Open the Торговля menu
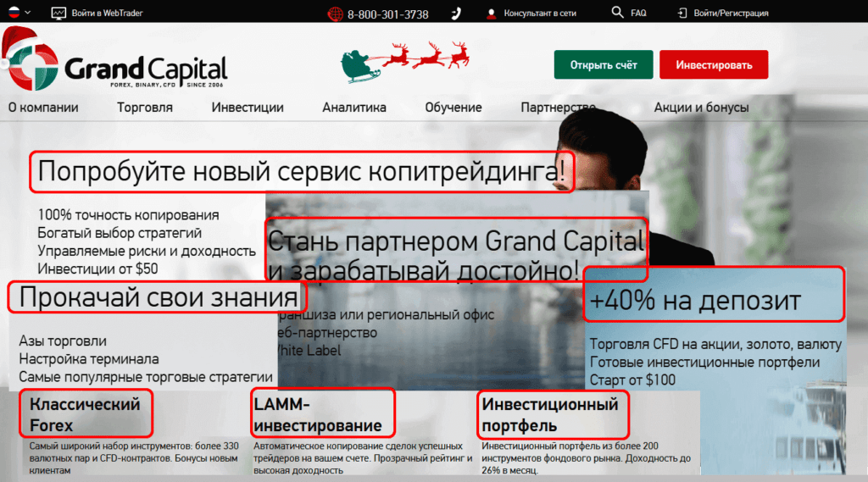Screen dimensions: 868x482 144,108
